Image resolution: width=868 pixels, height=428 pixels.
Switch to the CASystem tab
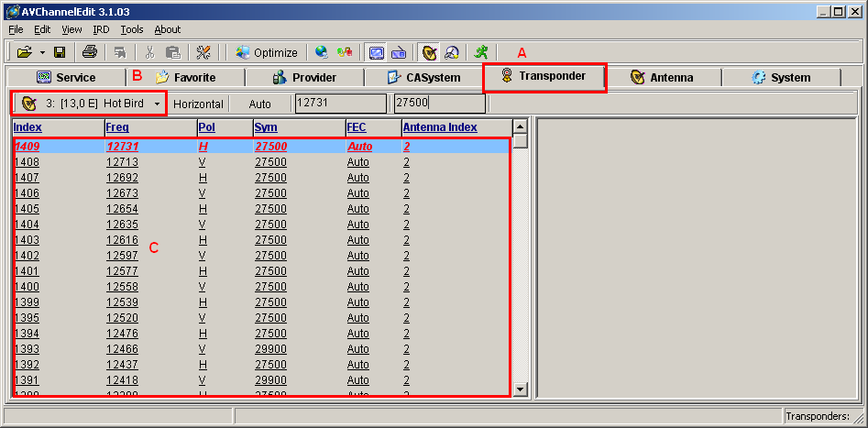pyautogui.click(x=424, y=78)
